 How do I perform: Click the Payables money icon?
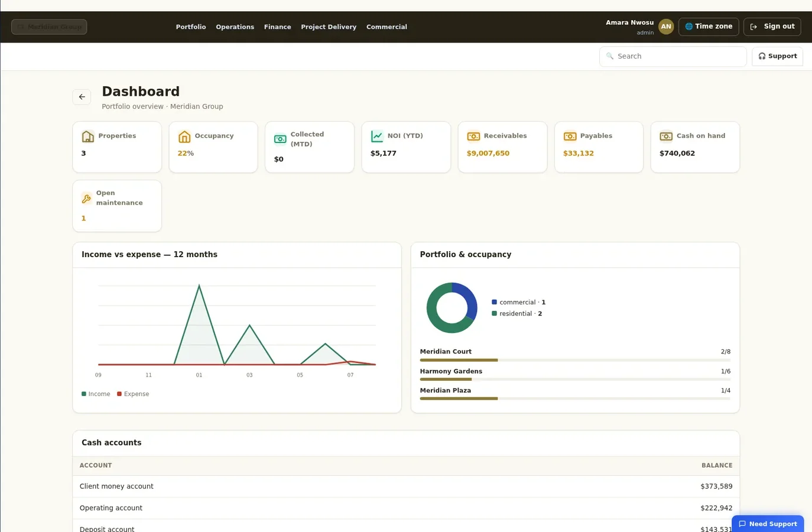pyautogui.click(x=570, y=137)
